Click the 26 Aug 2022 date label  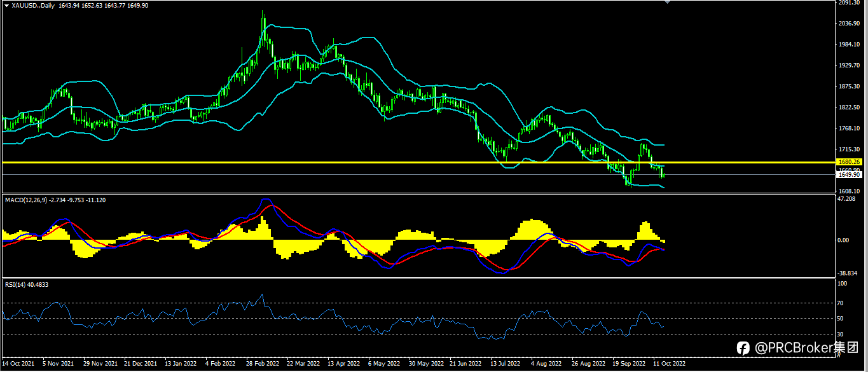tap(588, 364)
